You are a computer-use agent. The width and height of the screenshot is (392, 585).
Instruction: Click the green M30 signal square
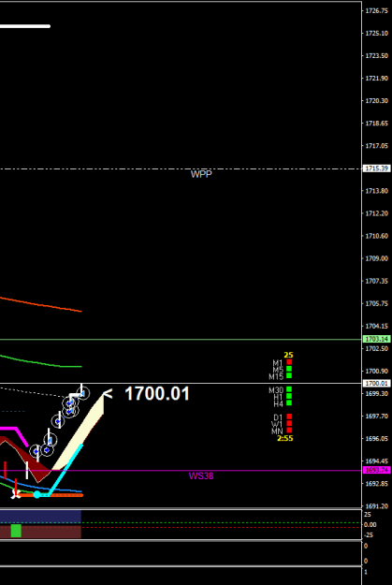coord(289,389)
